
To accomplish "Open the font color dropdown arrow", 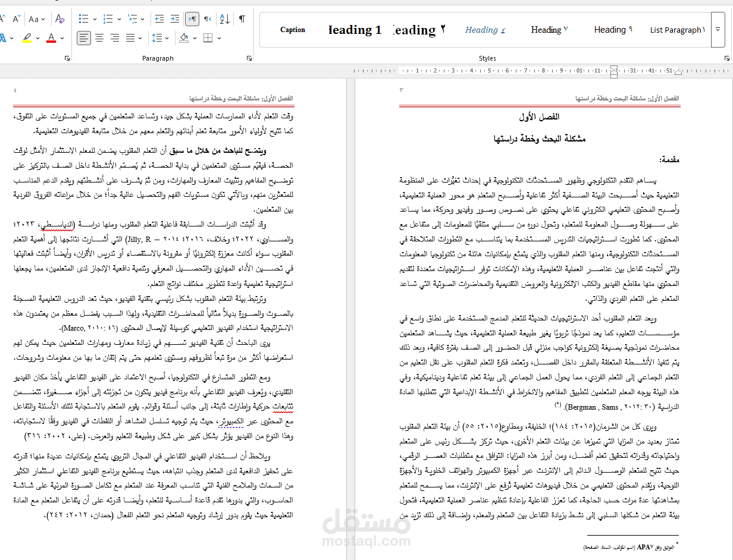I will [62, 38].
